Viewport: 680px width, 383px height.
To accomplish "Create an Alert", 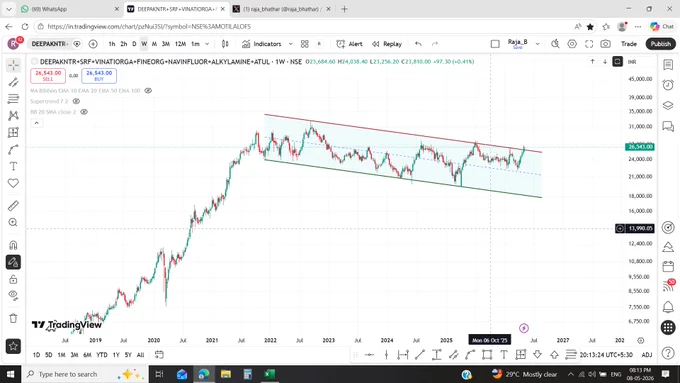I will click(349, 44).
